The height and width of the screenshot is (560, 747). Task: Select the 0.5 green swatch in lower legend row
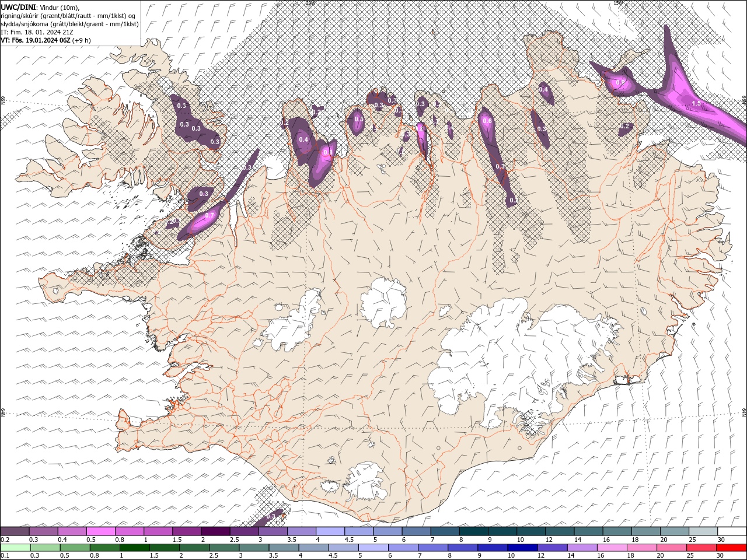pyautogui.click(x=76, y=548)
